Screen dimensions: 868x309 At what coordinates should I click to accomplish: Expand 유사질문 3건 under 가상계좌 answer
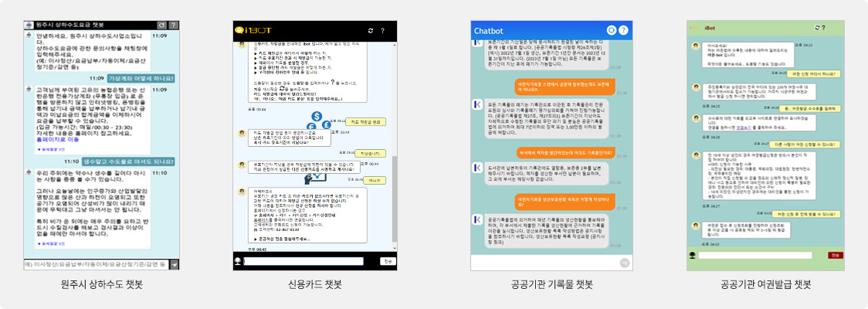51,149
